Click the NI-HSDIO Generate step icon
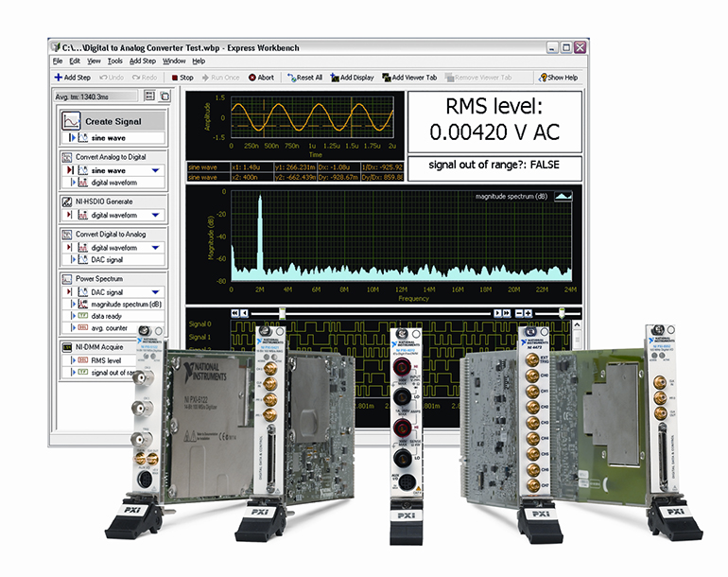Image resolution: width=728 pixels, height=577 pixels. (x=67, y=201)
